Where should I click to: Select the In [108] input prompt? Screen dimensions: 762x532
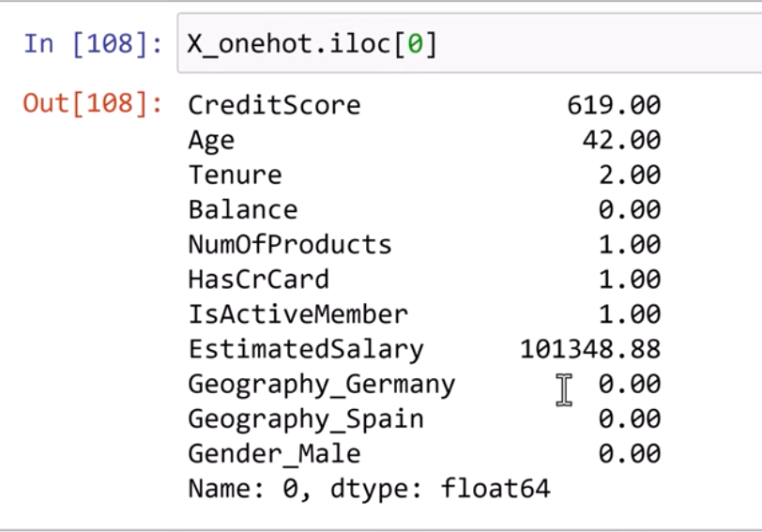click(93, 44)
